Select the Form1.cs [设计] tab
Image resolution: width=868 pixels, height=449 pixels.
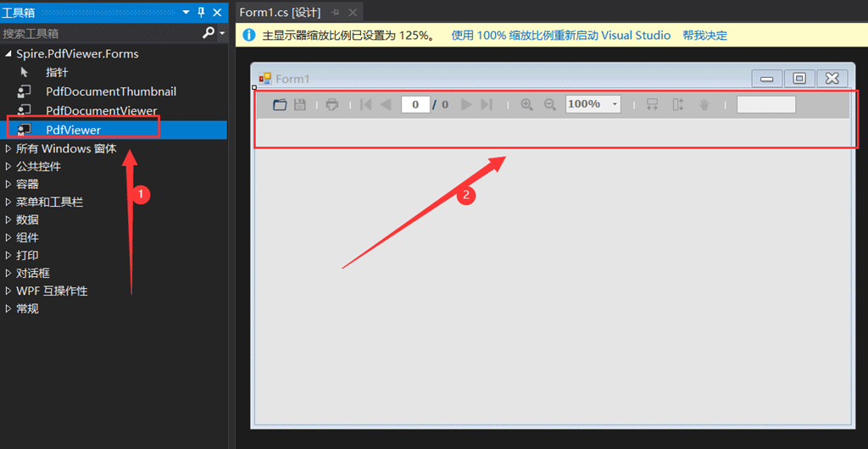pos(278,13)
